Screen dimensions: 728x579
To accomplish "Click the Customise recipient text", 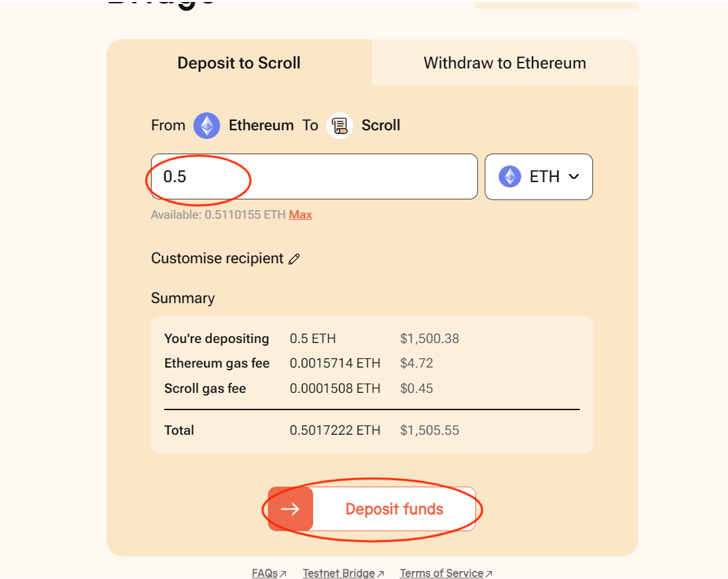I will pos(217,258).
